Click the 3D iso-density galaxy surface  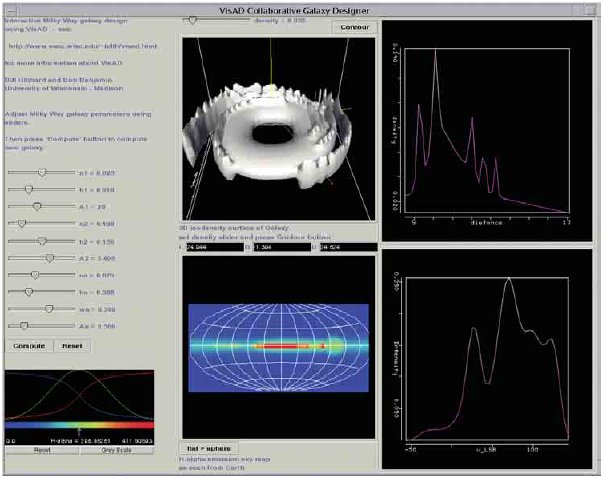point(268,135)
